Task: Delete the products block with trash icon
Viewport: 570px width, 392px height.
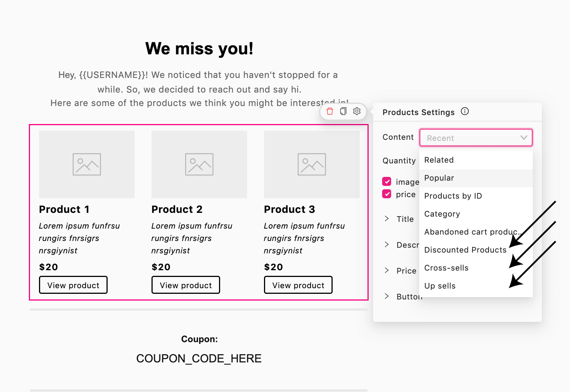Action: [x=330, y=111]
